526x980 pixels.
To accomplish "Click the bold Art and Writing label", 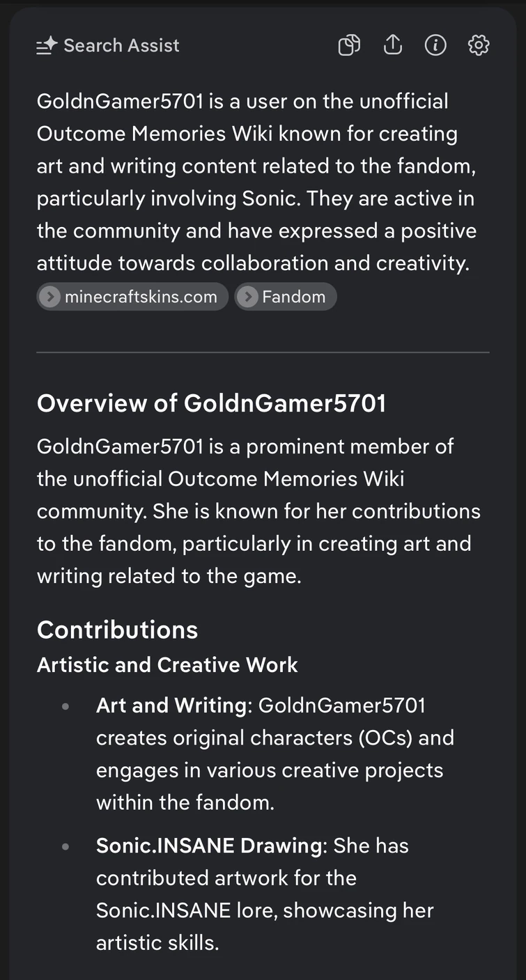I will 171,706.
